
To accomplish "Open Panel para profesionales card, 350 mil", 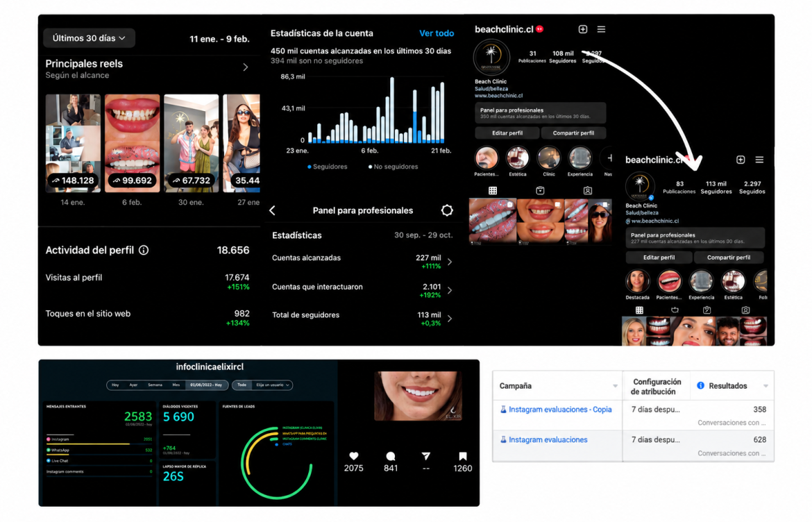I will tap(540, 113).
